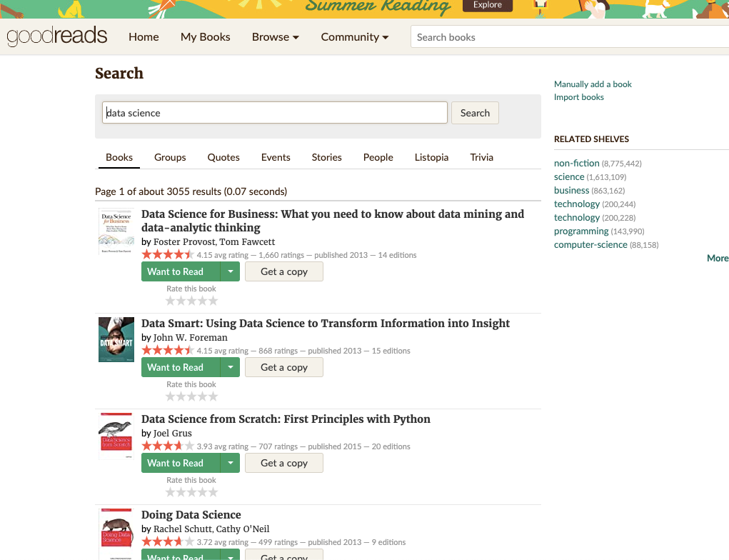The height and width of the screenshot is (560, 729).
Task: Switch to the Trivia tab
Action: coord(481,157)
